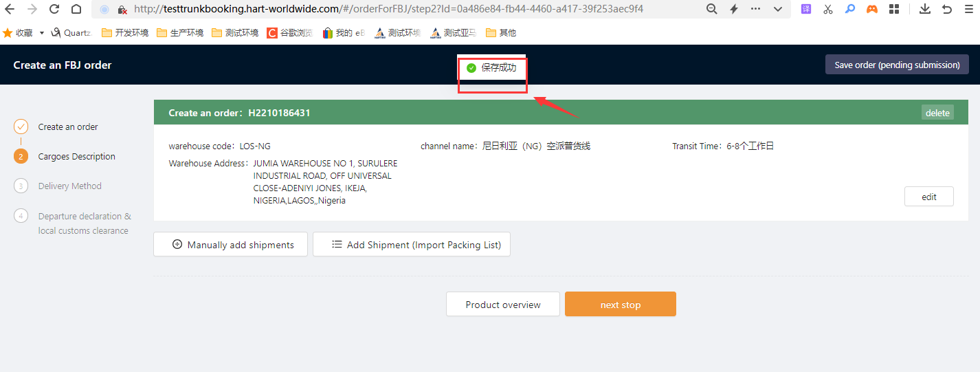Viewport: 980px width, 372px height.
Task: Click the translate extension icon
Action: (x=805, y=9)
